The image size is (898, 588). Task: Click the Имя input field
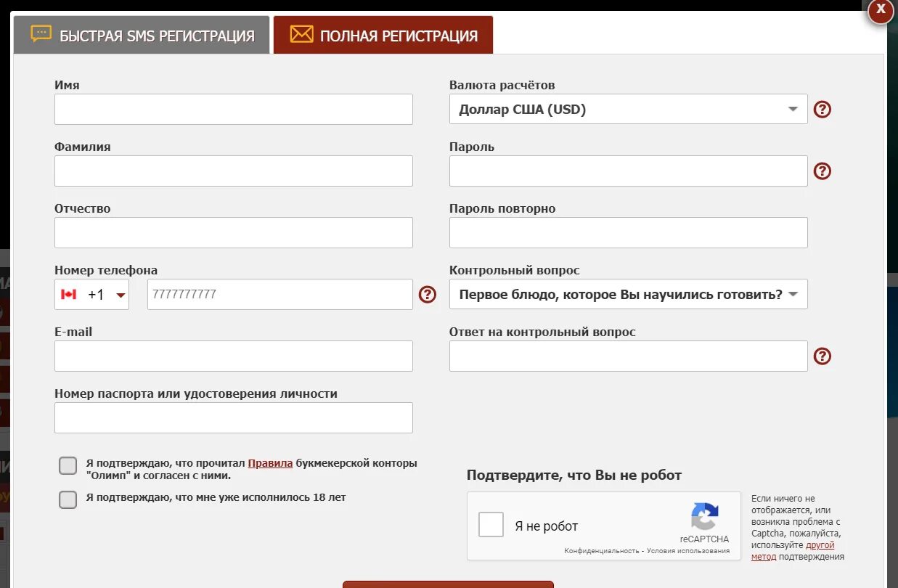(234, 110)
